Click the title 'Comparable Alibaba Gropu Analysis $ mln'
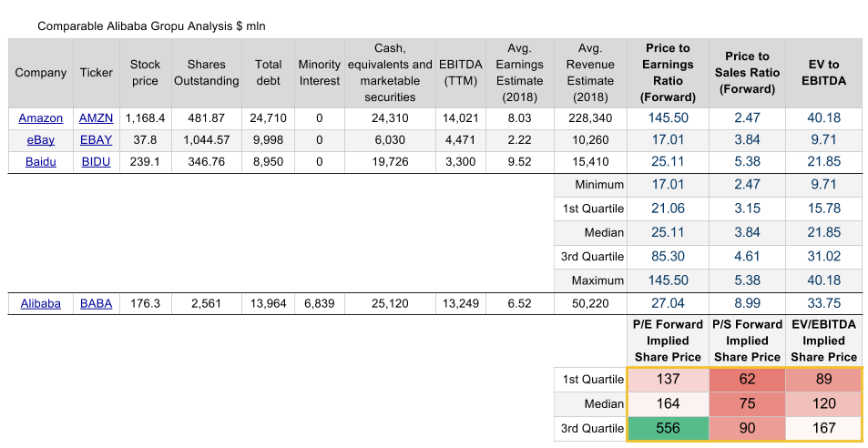The height and width of the screenshot is (448, 868). [151, 25]
